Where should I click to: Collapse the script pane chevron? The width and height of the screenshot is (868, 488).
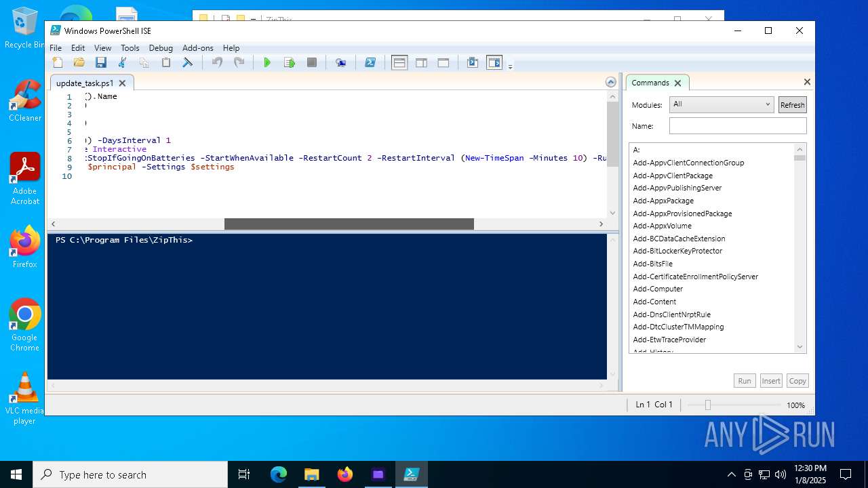coord(611,82)
